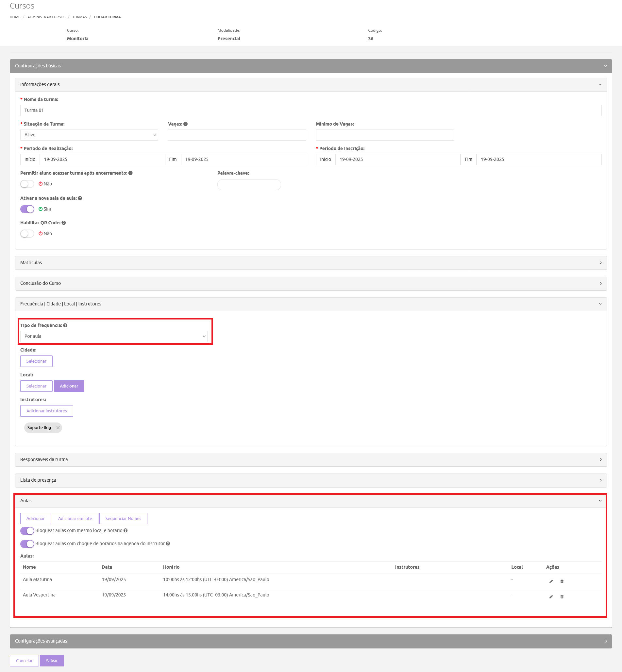Disable Ativar a nova sala de aula switch
Image resolution: width=622 pixels, height=672 pixels.
tap(27, 209)
